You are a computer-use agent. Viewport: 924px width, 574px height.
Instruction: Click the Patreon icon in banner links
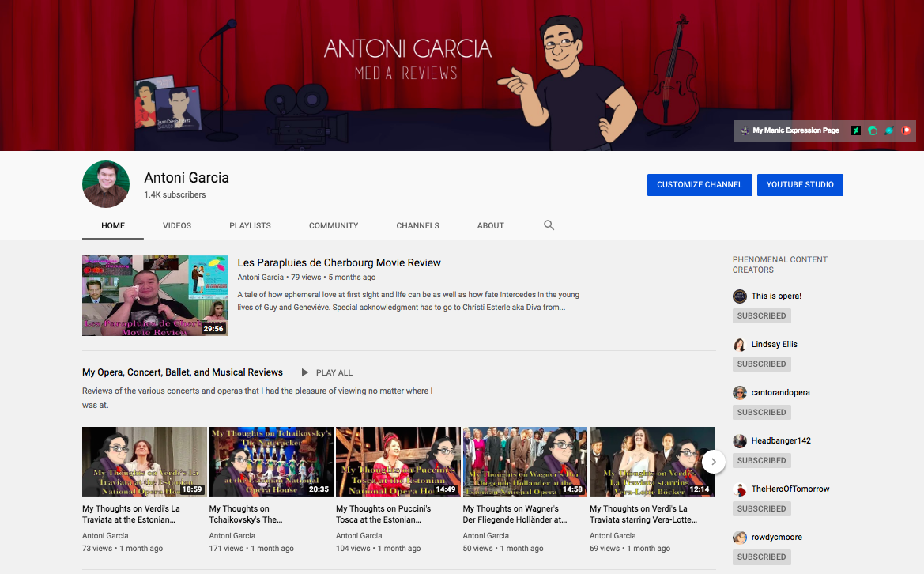[x=906, y=130]
